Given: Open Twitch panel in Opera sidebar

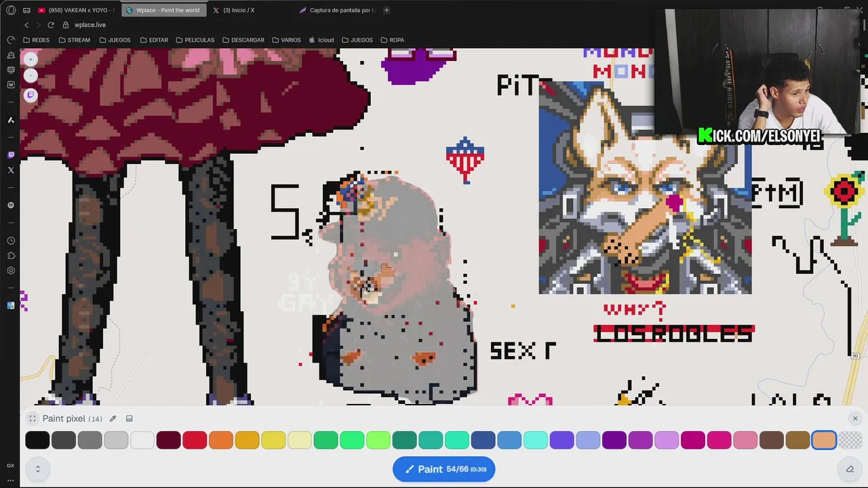Looking at the screenshot, I should pos(11,155).
